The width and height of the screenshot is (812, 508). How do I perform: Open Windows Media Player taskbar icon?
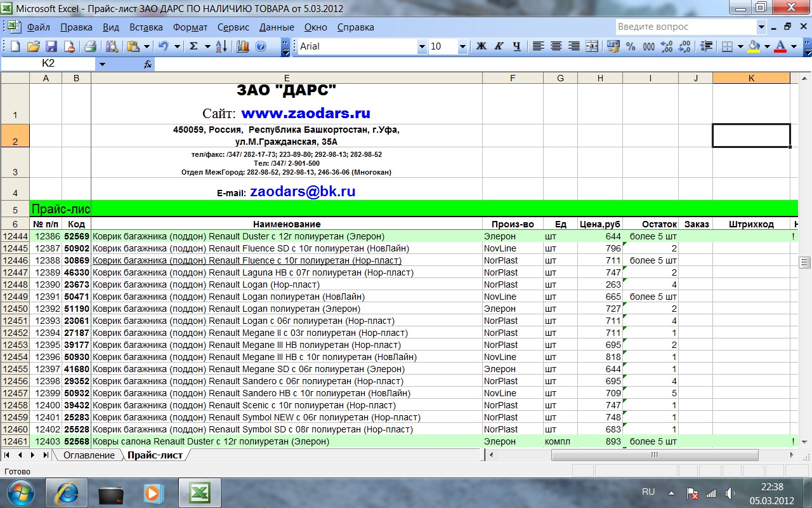click(154, 492)
